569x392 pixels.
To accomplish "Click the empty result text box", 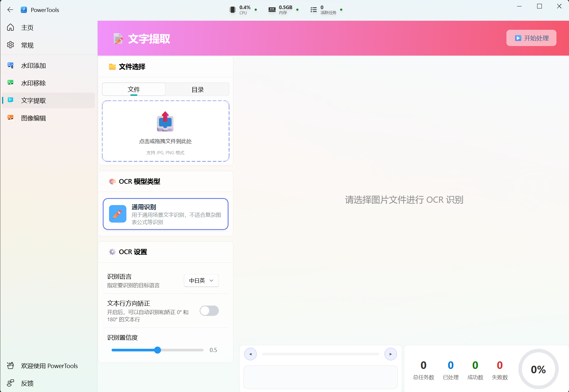I will tap(321, 377).
